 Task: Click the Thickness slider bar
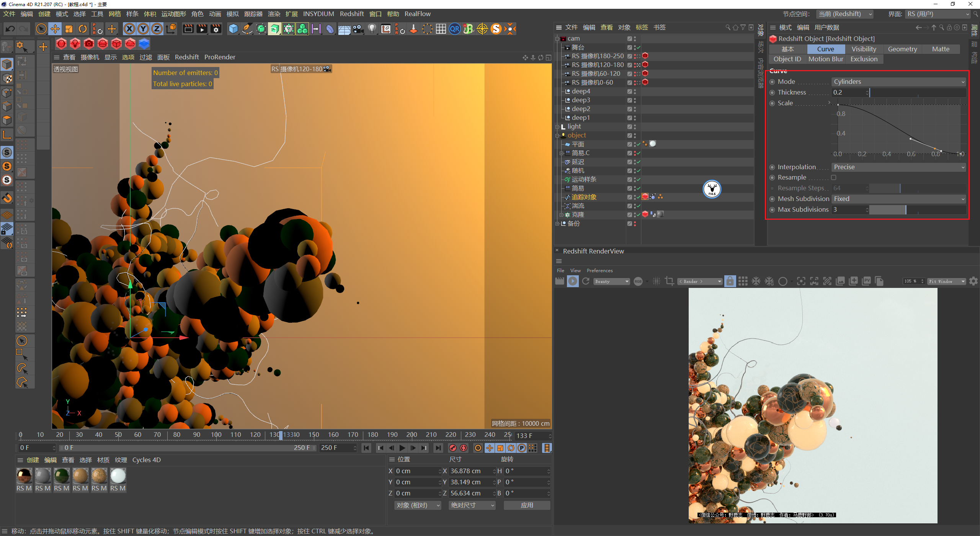point(918,93)
